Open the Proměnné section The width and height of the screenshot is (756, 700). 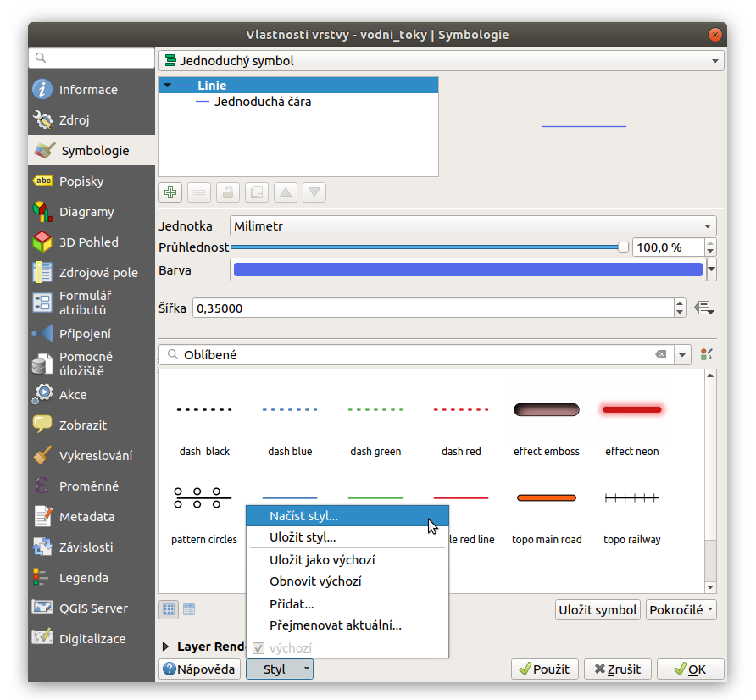pyautogui.click(x=92, y=486)
